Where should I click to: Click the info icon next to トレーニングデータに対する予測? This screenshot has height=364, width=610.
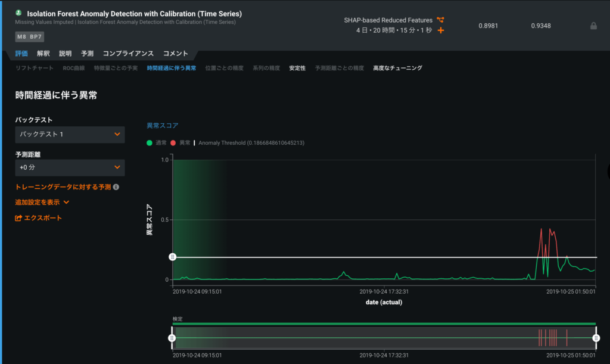pos(116,187)
